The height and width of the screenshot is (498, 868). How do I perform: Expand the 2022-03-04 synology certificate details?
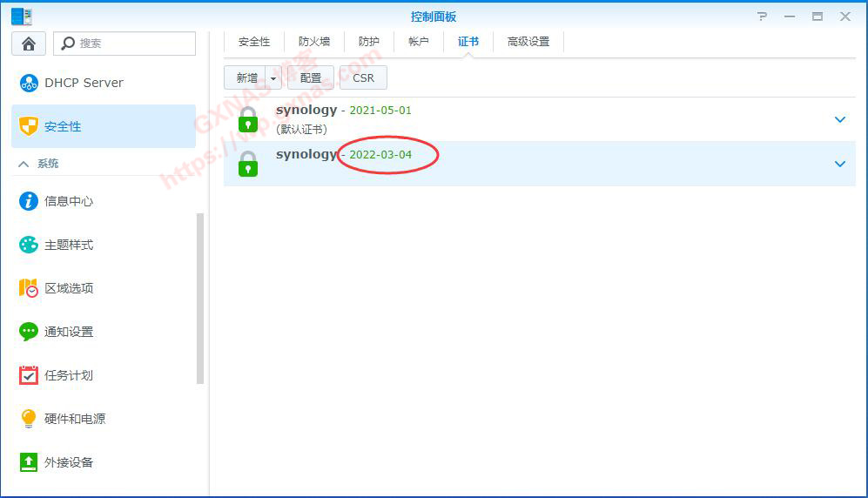click(839, 164)
